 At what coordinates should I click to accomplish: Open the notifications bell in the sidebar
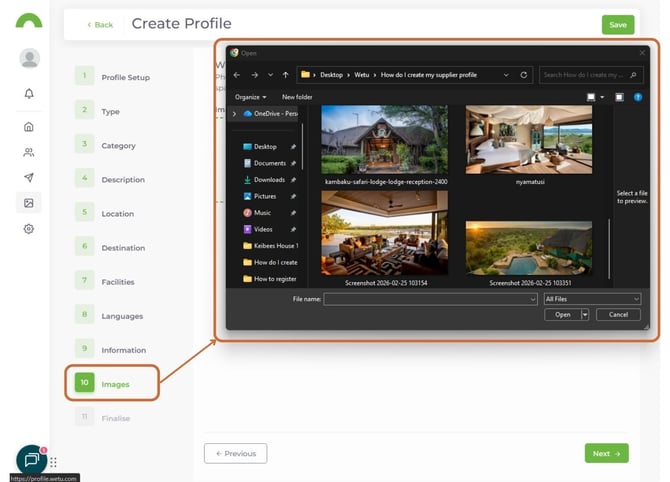pos(29,94)
